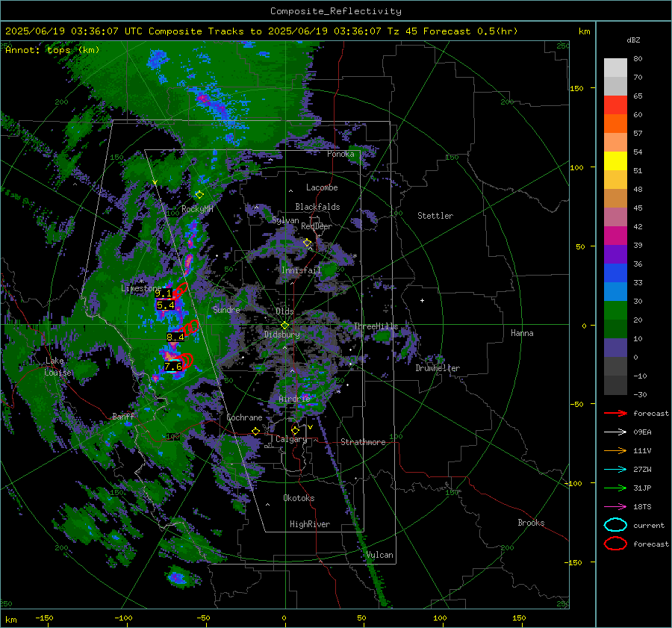Viewport: 672px width, 628px height.
Task: Click the red forecast ellipses beside 8.4 label
Action: (x=189, y=328)
